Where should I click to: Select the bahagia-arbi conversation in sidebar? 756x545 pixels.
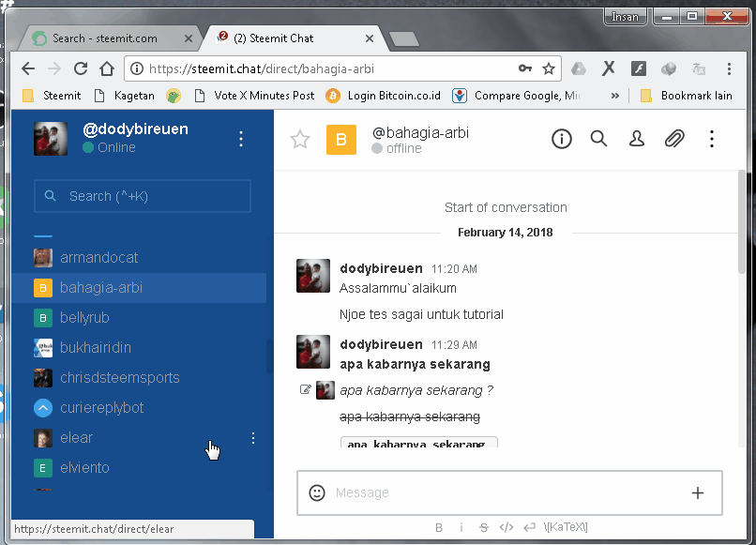(x=139, y=288)
